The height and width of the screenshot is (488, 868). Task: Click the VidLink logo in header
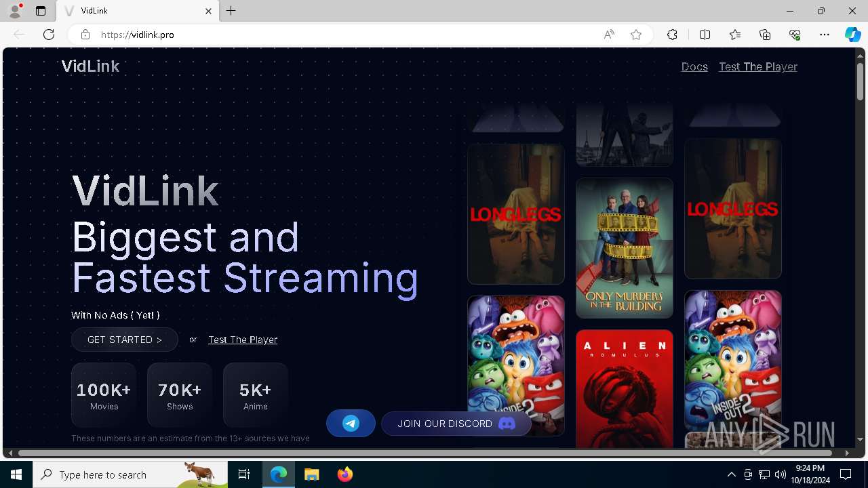(90, 66)
